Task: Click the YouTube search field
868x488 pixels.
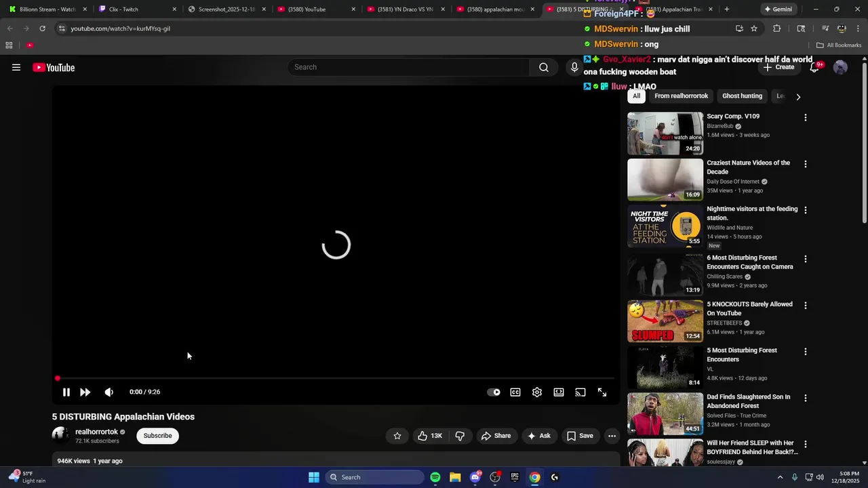Action: tap(409, 67)
